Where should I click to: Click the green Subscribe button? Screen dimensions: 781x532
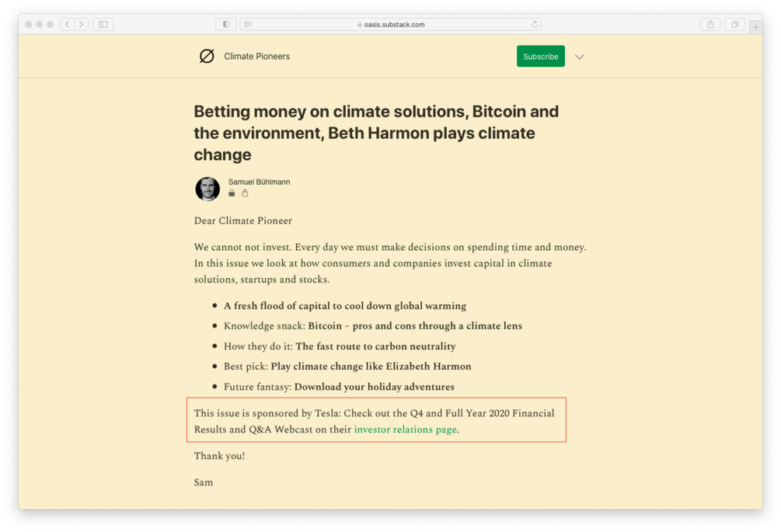pyautogui.click(x=540, y=56)
